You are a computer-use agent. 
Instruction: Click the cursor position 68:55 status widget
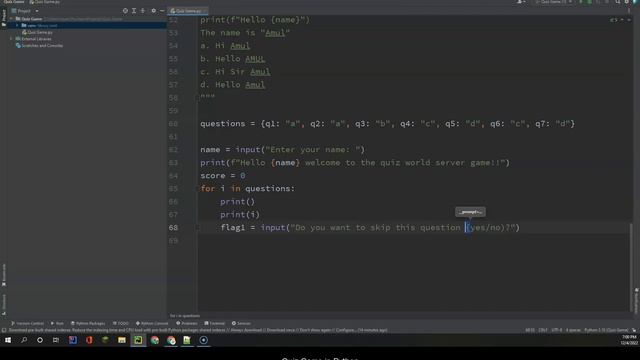pos(530,330)
